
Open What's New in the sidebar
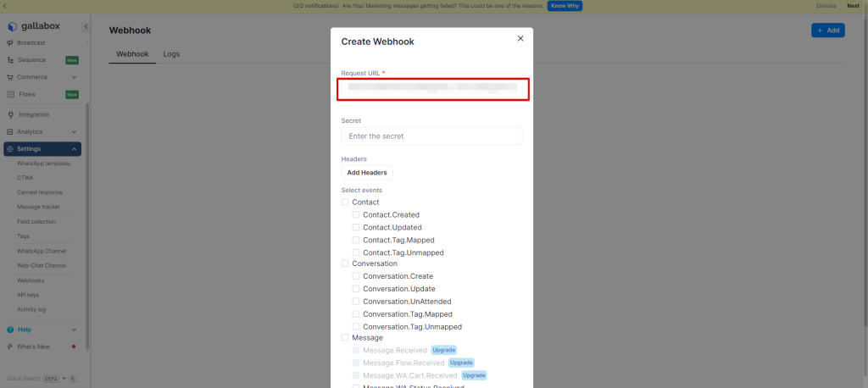click(x=33, y=346)
